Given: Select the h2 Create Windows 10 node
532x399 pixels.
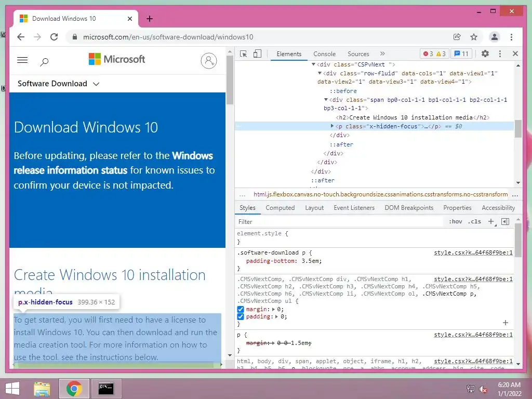Looking at the screenshot, I should coord(413,117).
